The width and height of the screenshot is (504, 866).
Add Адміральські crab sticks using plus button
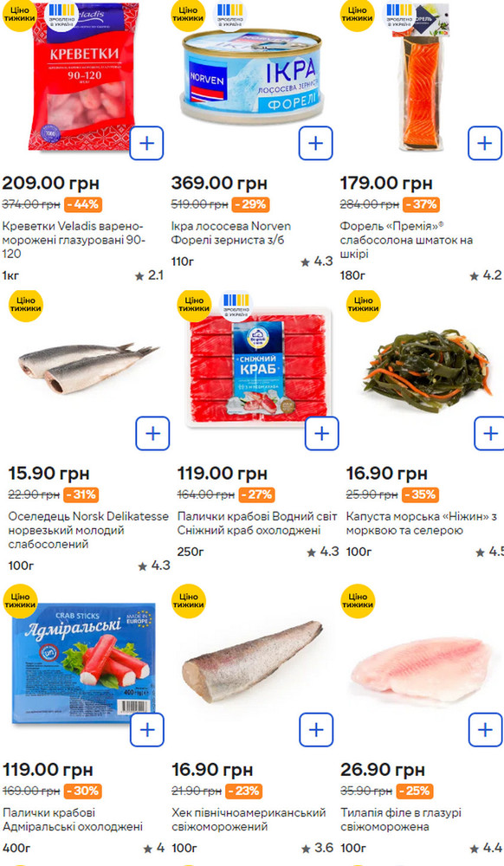coord(147,729)
